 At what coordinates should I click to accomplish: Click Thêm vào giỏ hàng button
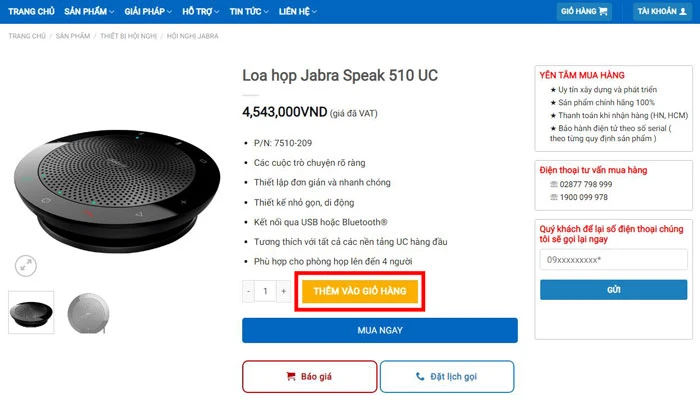coord(359,291)
